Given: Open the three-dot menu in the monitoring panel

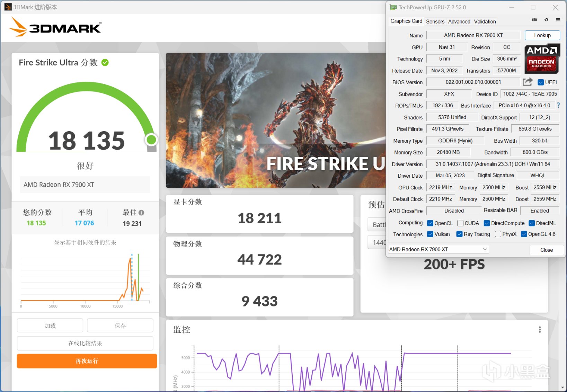Looking at the screenshot, I should point(540,330).
